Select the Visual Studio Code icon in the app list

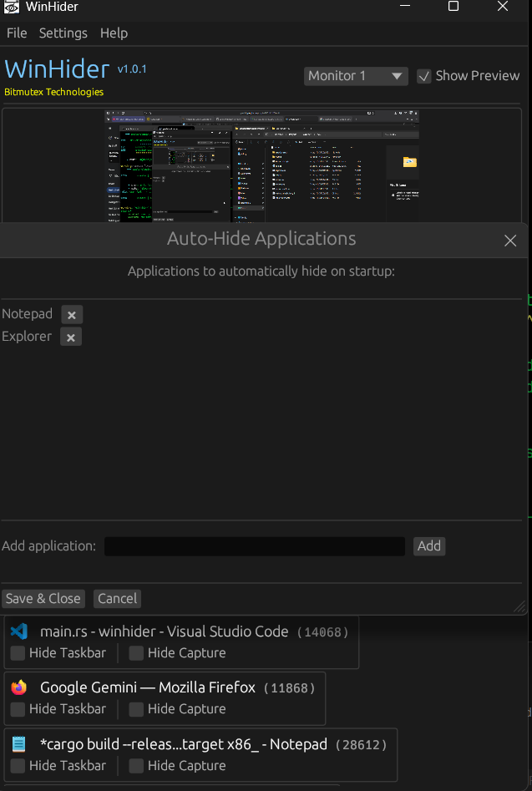point(18,631)
